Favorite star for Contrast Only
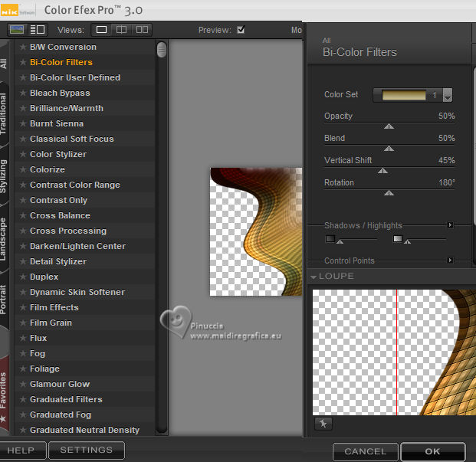Screen dimensions: 476x462 [x=23, y=200]
